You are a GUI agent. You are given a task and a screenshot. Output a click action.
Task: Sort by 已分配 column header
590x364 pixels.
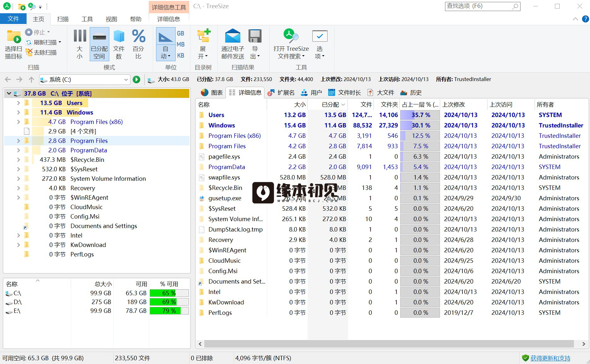tap(328, 104)
